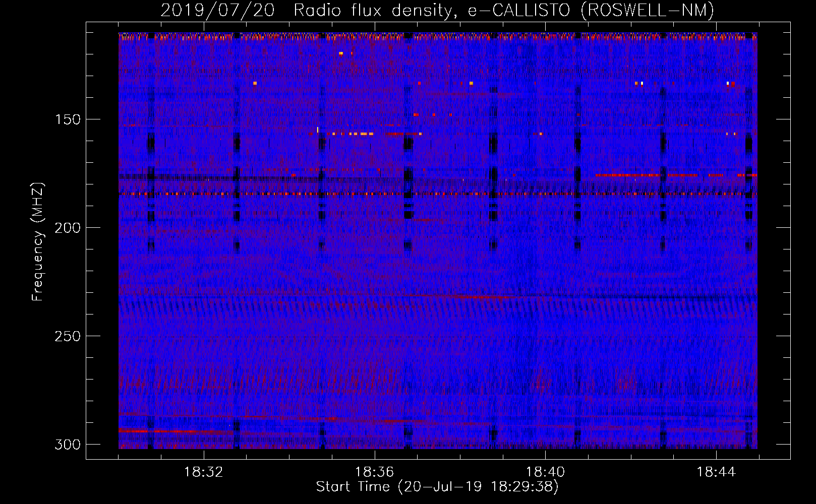Click the 200 frequency tick label
Viewport: 816px width, 504px height.
pos(68,228)
